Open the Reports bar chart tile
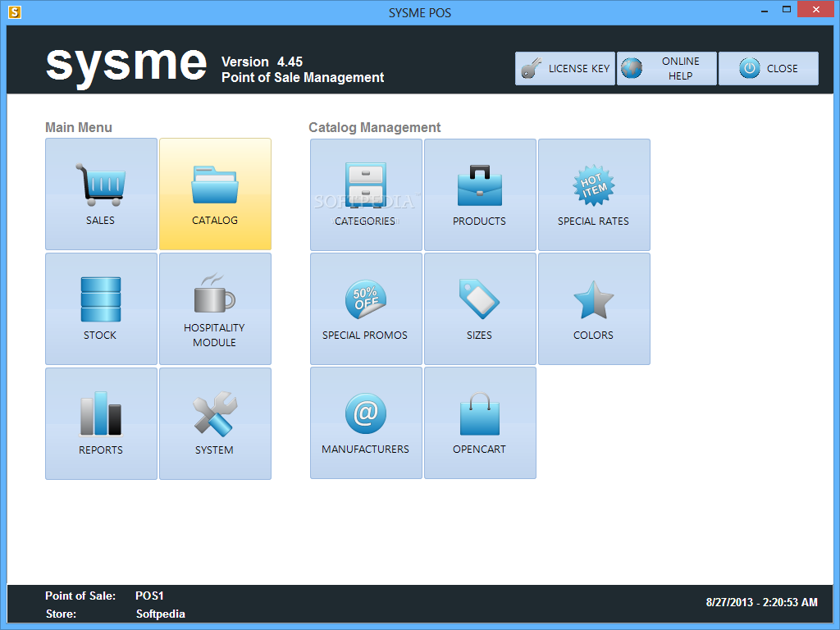 pos(101,423)
